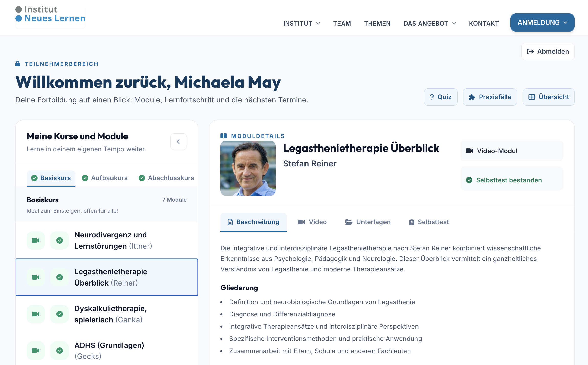588x365 pixels.
Task: Click 'Diagnose und Differenzialdiagnose' bullet
Action: point(282,314)
